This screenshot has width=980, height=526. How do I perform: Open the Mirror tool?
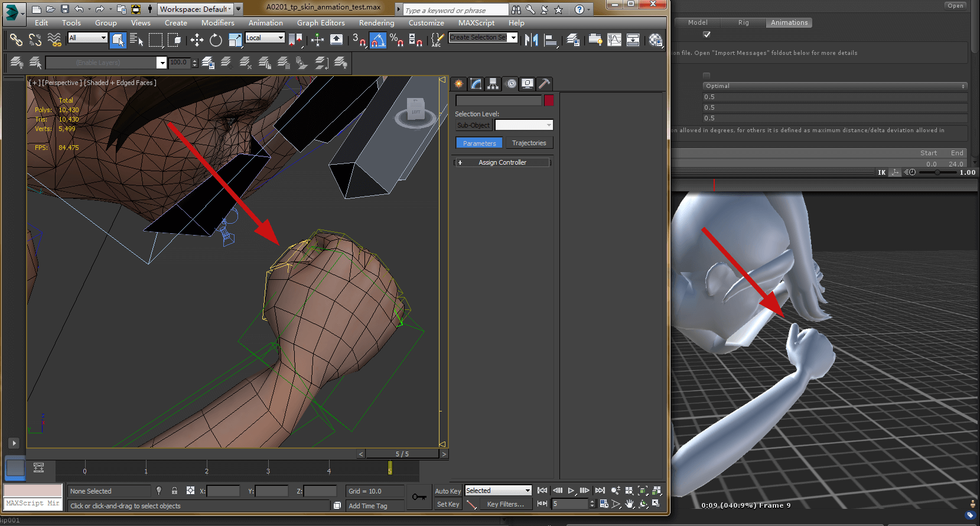[531, 40]
